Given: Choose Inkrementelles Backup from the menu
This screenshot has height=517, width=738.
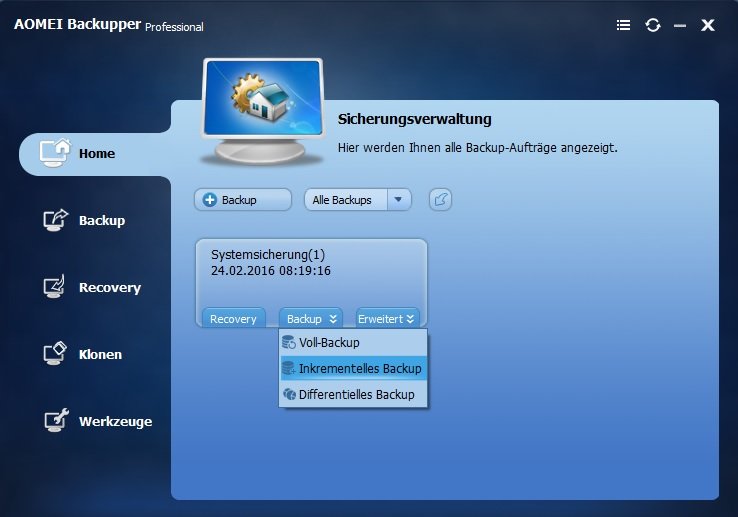Looking at the screenshot, I should pos(353,368).
